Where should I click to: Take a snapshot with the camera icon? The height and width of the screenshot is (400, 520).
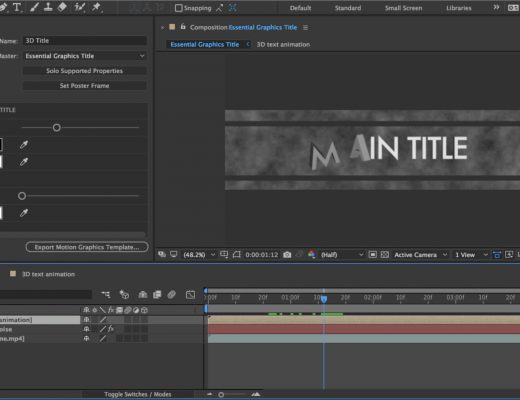[287, 255]
